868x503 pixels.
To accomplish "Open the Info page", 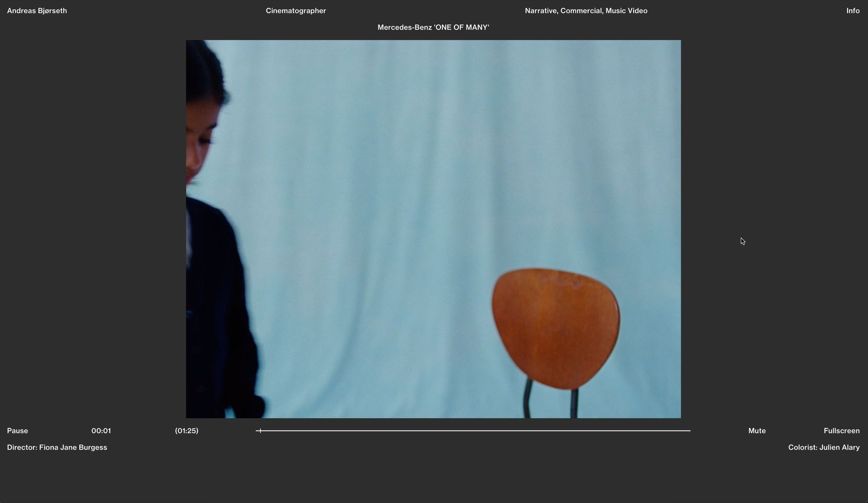I will click(852, 11).
